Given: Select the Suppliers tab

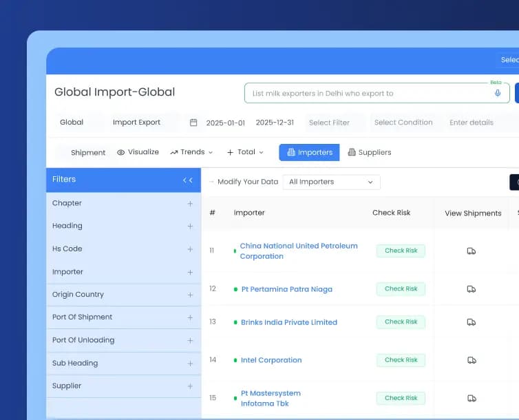Looking at the screenshot, I should [x=370, y=153].
